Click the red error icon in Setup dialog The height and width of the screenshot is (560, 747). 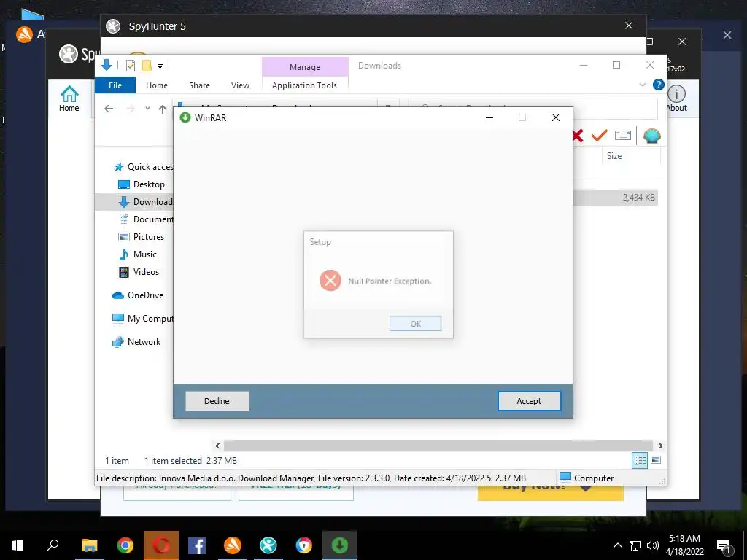330,281
